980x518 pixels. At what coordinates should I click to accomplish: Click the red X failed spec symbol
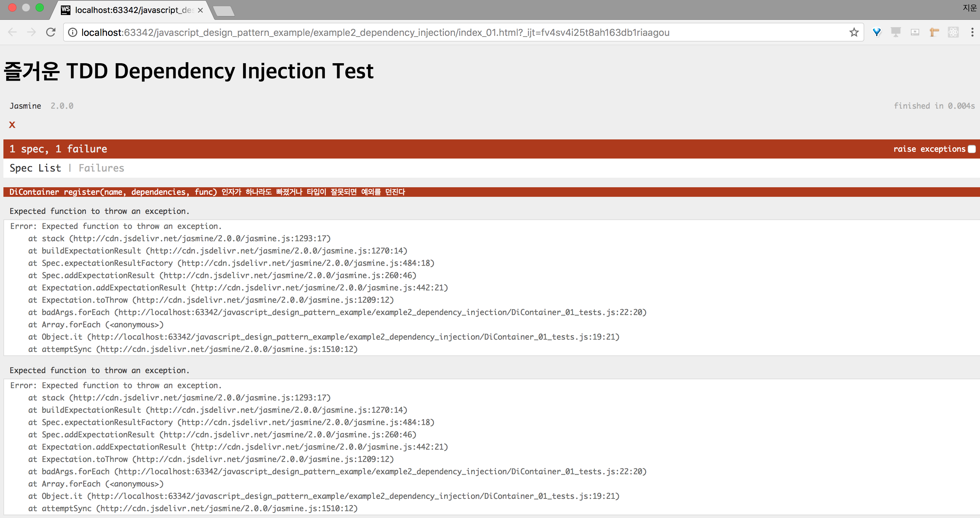12,125
